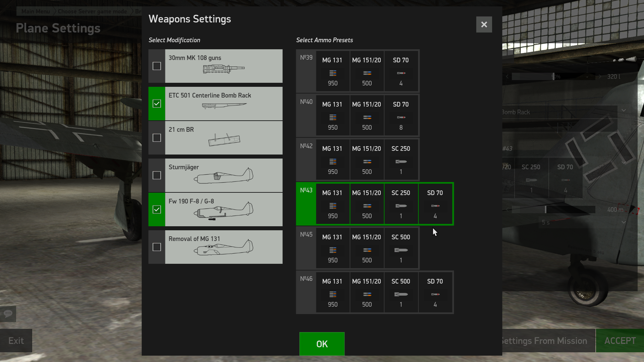Uncheck ETC 501 Centerline Bomb Rack
This screenshot has height=362, width=644.
(x=157, y=104)
